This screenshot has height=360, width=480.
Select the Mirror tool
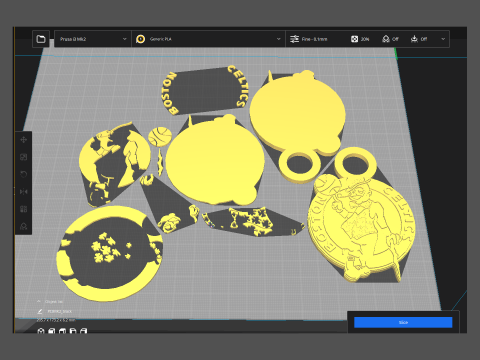(x=24, y=192)
